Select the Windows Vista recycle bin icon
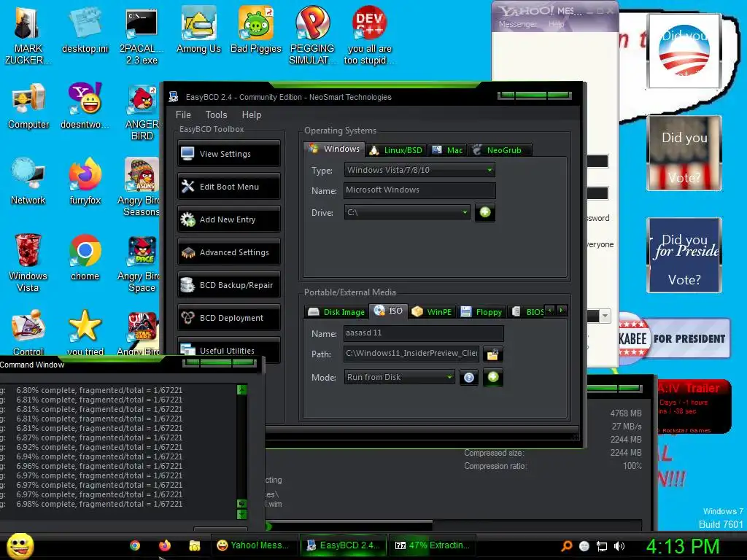Screen dimensions: 747x560 (28, 262)
